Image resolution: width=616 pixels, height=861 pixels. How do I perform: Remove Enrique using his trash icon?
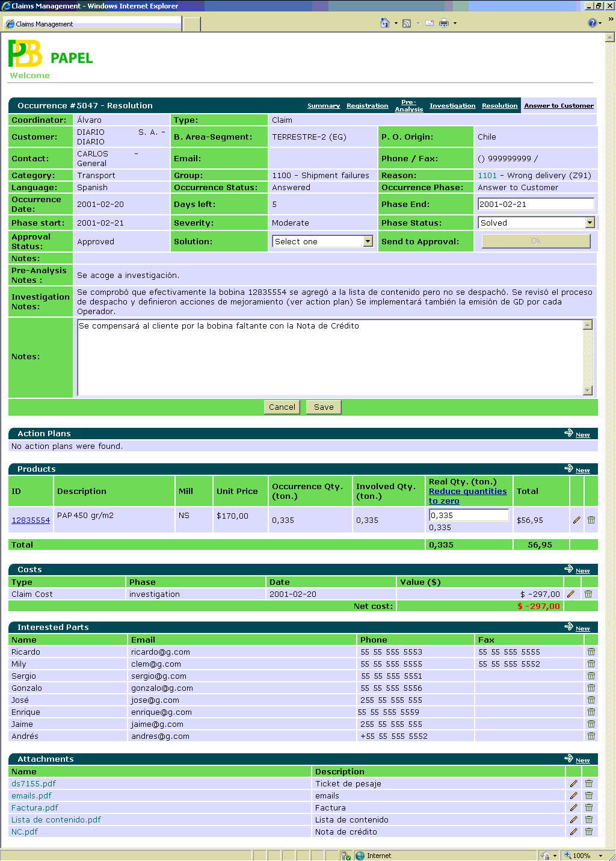(591, 712)
